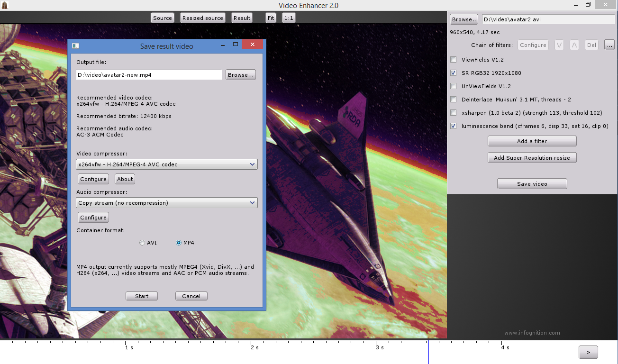Open the Video compressor dropdown
The image size is (618, 364).
point(167,164)
